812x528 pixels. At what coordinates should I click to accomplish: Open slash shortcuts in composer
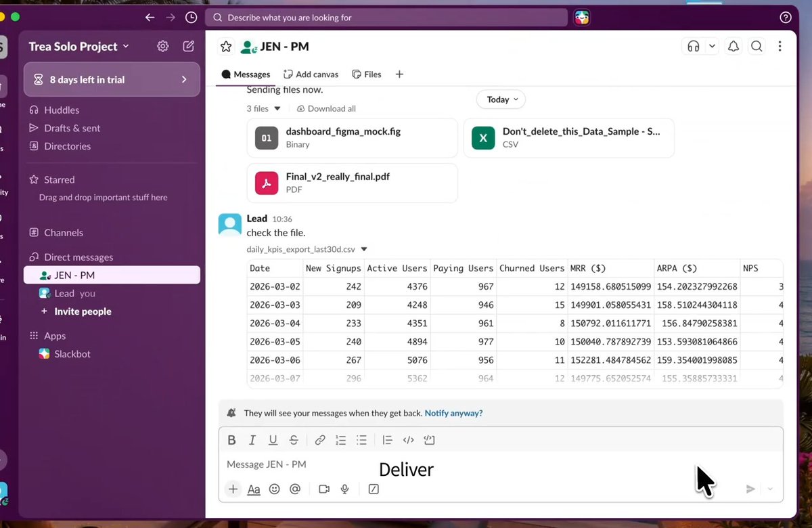[374, 489]
